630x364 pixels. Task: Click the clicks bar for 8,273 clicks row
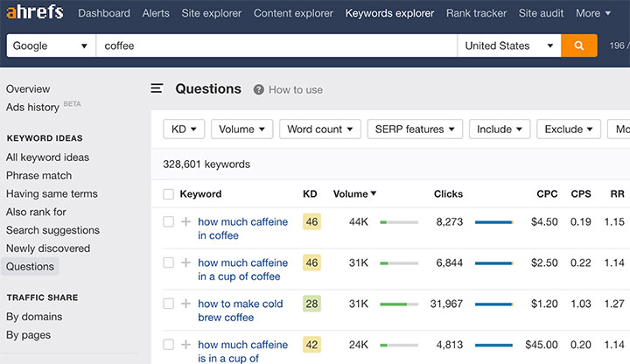pos(493,222)
